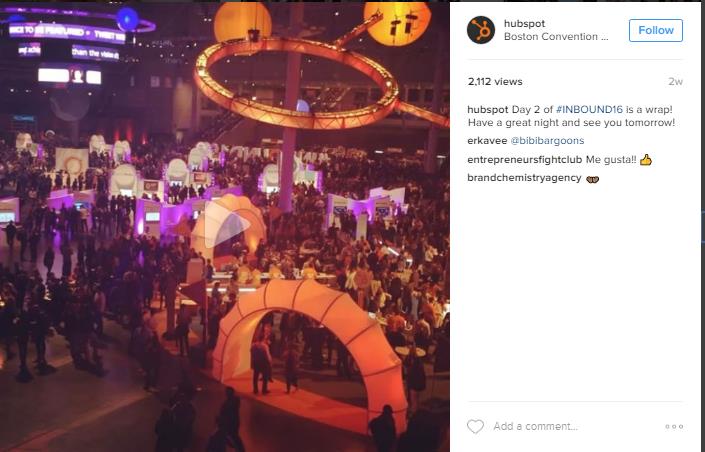This screenshot has height=452, width=705.
Task: Open the #INBOUND16 hashtag
Action: (589, 109)
